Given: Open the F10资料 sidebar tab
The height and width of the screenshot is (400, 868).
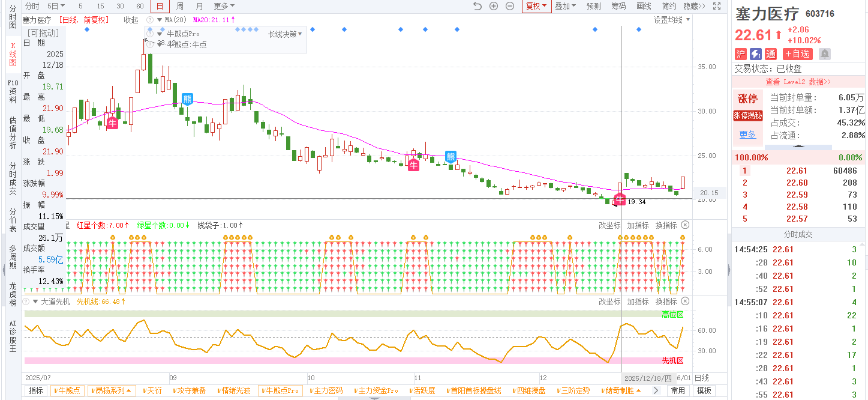Looking at the screenshot, I should click(13, 91).
